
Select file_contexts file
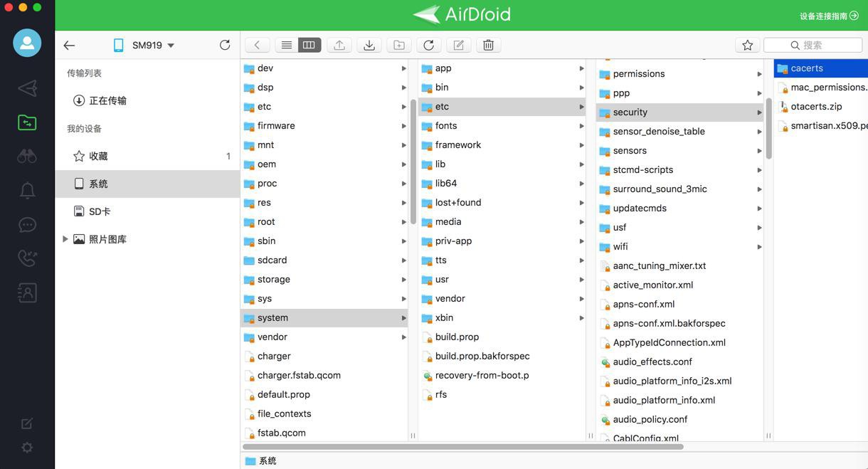point(324,413)
